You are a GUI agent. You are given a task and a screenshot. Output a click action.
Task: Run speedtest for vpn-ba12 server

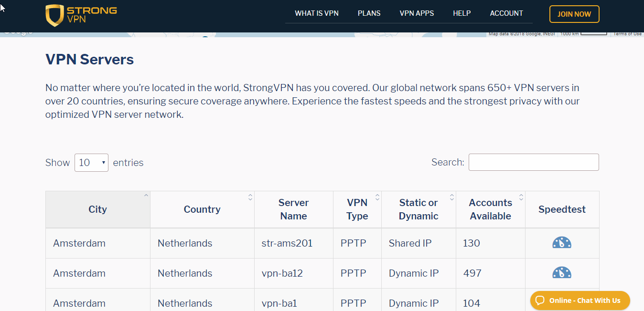coord(562,273)
